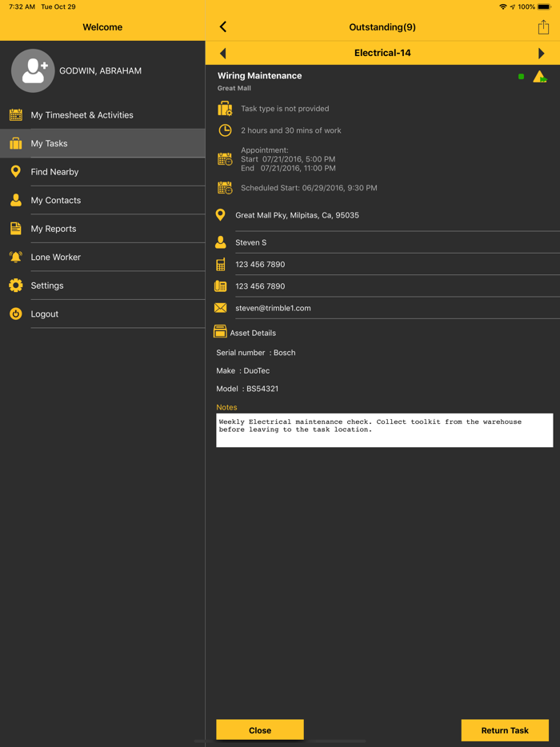Click Model : BS54321 text
Viewport: 560px width, 747px height.
(247, 389)
